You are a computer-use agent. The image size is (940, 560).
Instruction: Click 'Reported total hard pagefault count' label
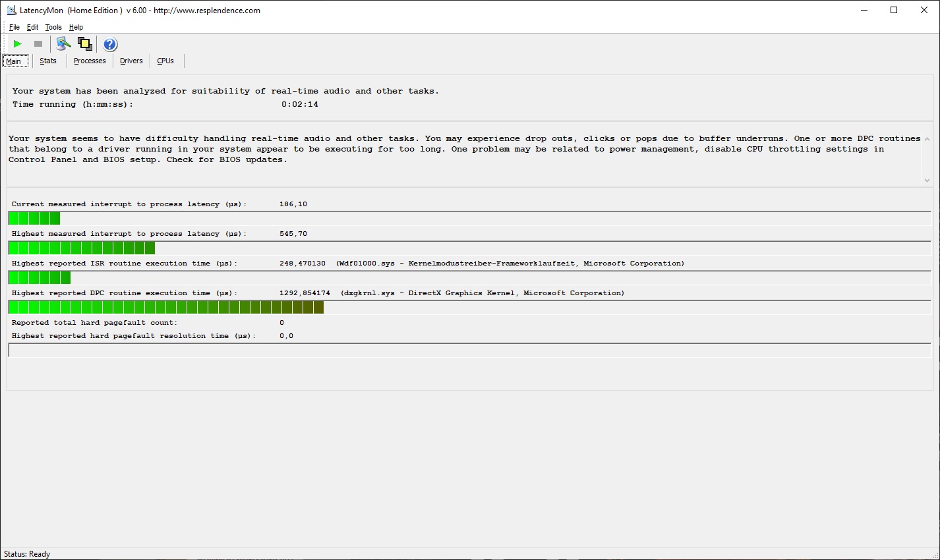click(94, 323)
